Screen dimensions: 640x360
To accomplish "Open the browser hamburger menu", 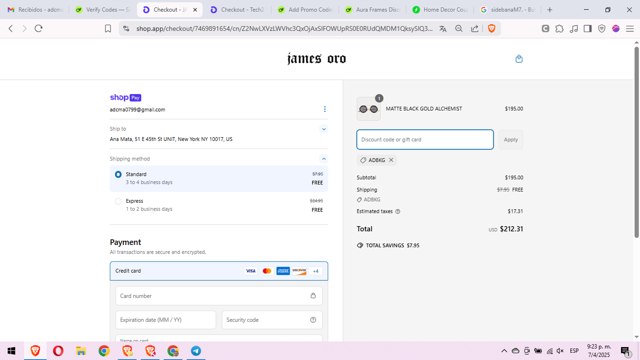I will (630, 29).
